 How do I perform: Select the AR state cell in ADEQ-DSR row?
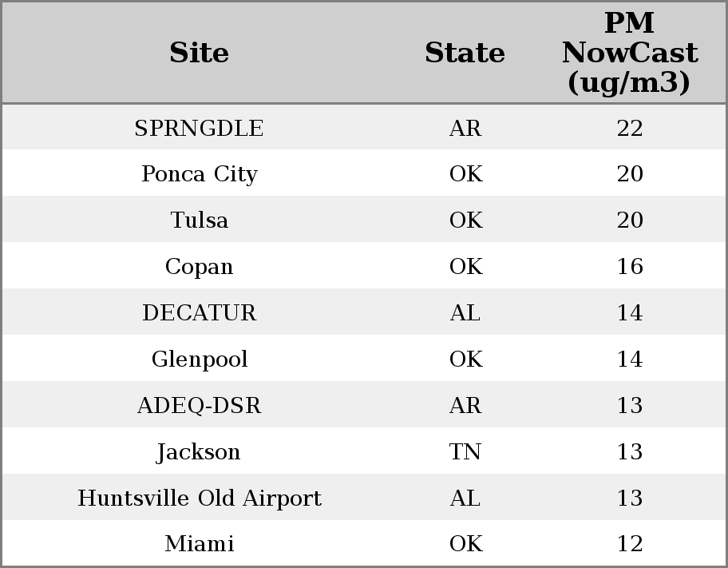click(465, 406)
